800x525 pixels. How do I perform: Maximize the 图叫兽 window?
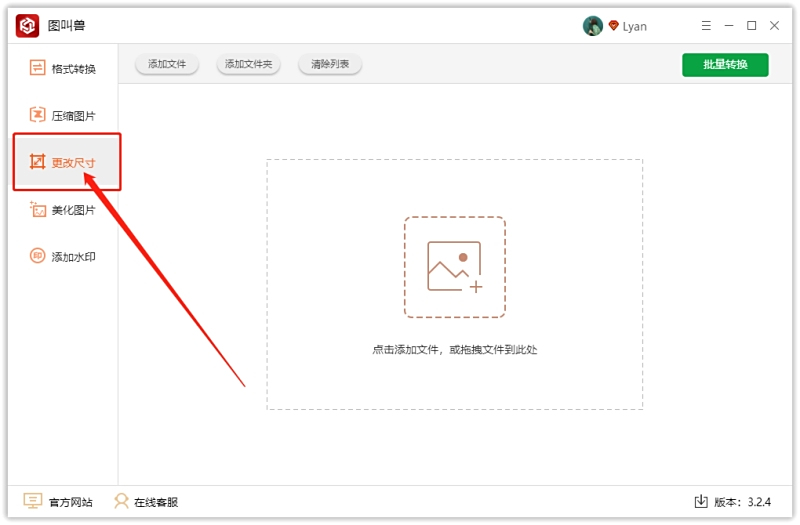pos(752,26)
